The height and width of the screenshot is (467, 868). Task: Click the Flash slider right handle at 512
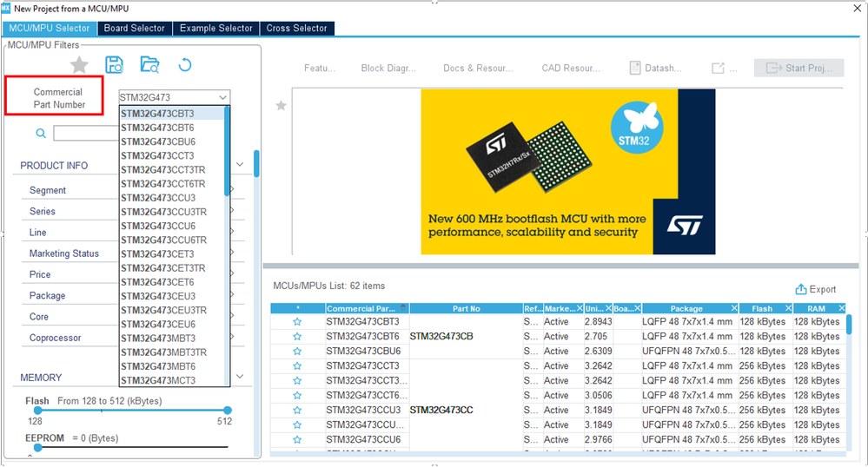[228, 411]
